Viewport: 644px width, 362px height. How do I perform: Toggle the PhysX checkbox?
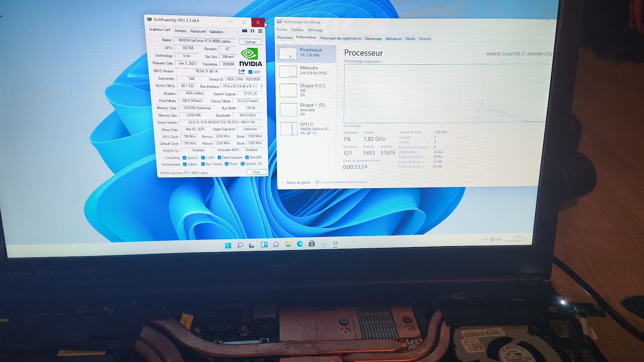(x=227, y=164)
